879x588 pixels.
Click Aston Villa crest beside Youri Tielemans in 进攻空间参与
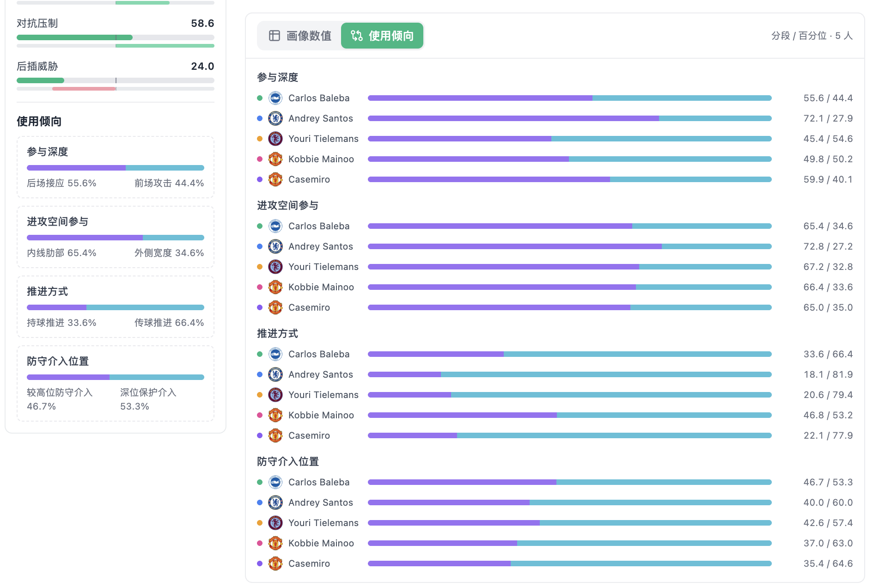275,267
